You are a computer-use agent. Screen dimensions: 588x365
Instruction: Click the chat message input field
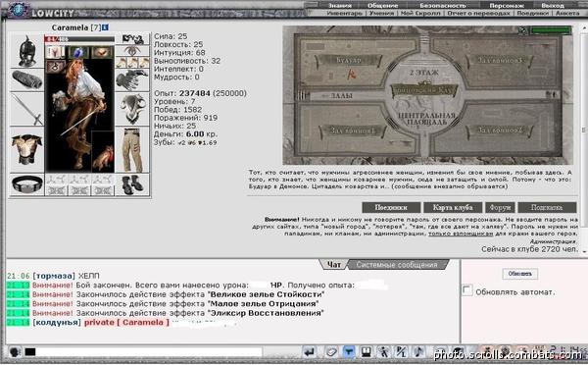(x=149, y=352)
